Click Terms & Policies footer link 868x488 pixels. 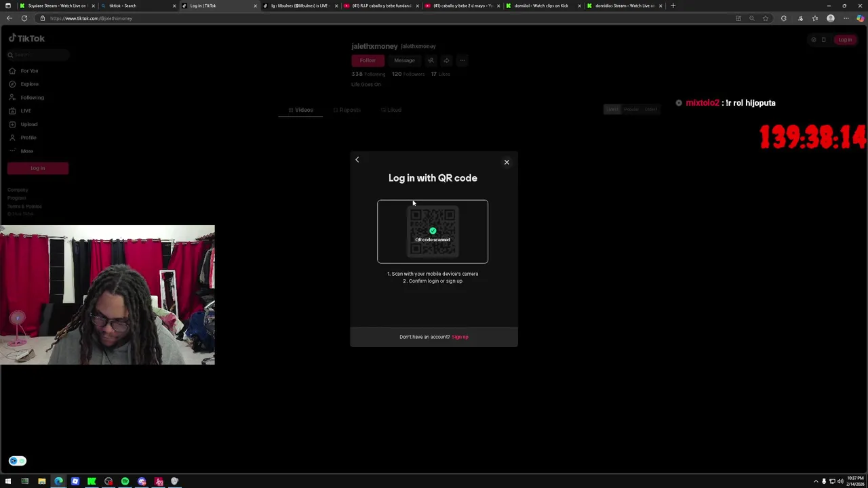(24, 206)
